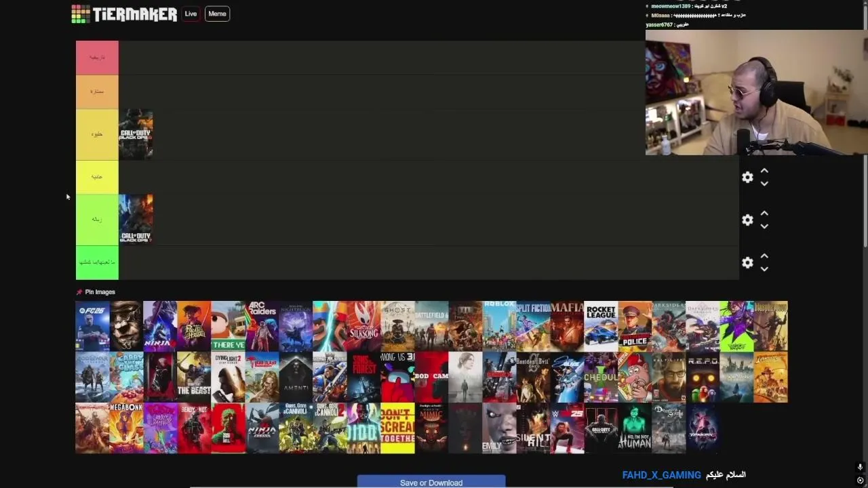
Task: Select the Amenti cover
Action: pyautogui.click(x=296, y=377)
